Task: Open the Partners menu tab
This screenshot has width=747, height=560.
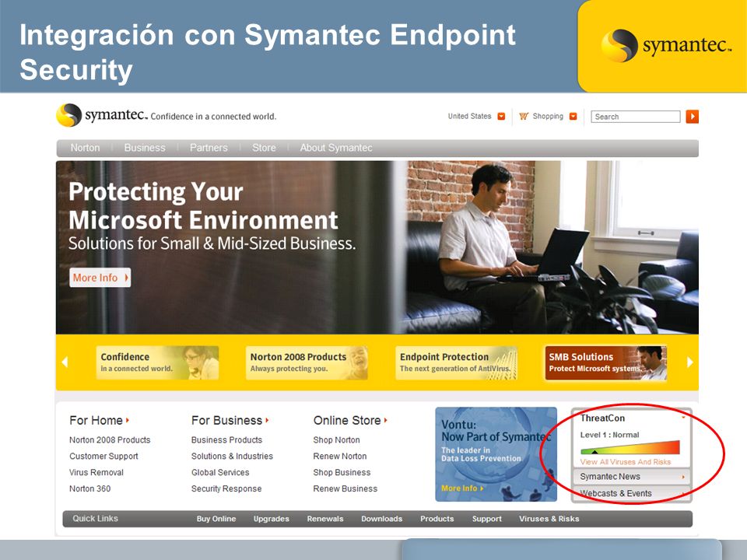Action: pos(209,148)
